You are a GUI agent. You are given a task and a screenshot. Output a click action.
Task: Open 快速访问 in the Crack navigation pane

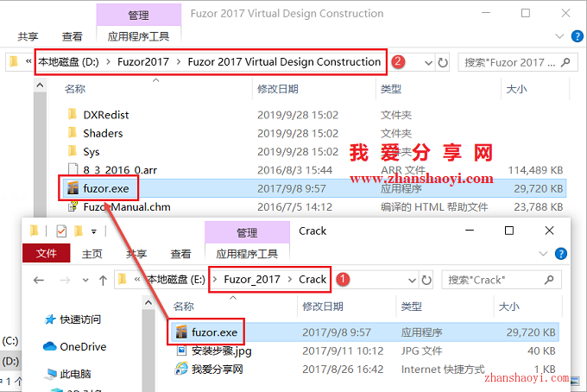73,319
